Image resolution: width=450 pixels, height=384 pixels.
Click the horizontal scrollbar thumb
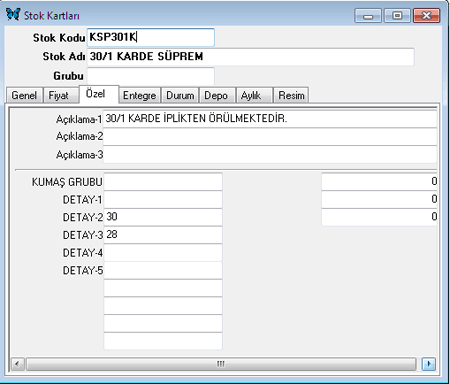221,364
